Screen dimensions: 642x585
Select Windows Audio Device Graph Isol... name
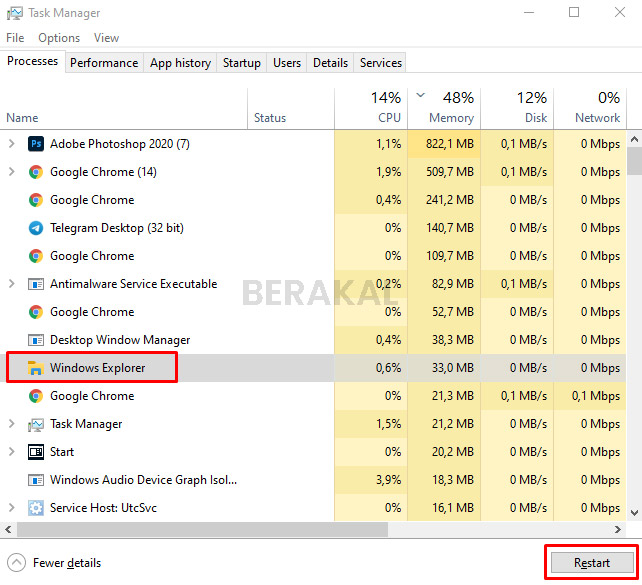point(143,480)
